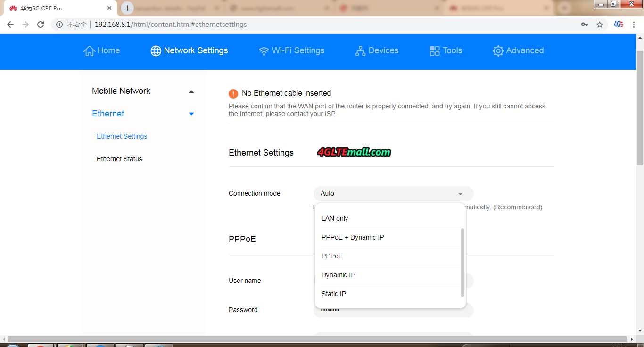Pick Dynamic IP connection mode
The width and height of the screenshot is (644, 347).
pyautogui.click(x=339, y=275)
